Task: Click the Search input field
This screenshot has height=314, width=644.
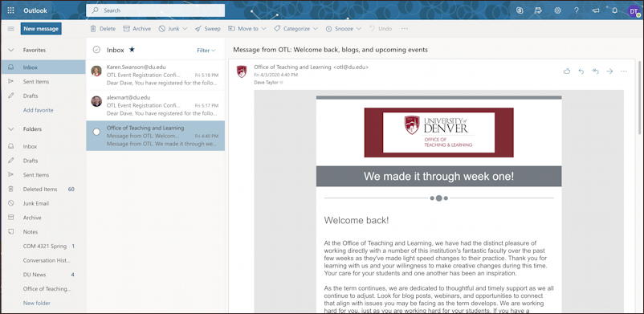Action: pos(155,10)
